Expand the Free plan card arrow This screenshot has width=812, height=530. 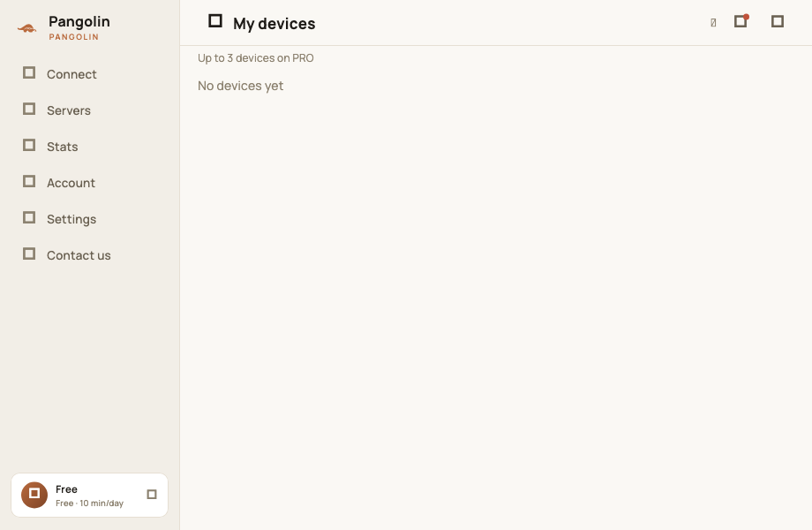click(x=152, y=495)
